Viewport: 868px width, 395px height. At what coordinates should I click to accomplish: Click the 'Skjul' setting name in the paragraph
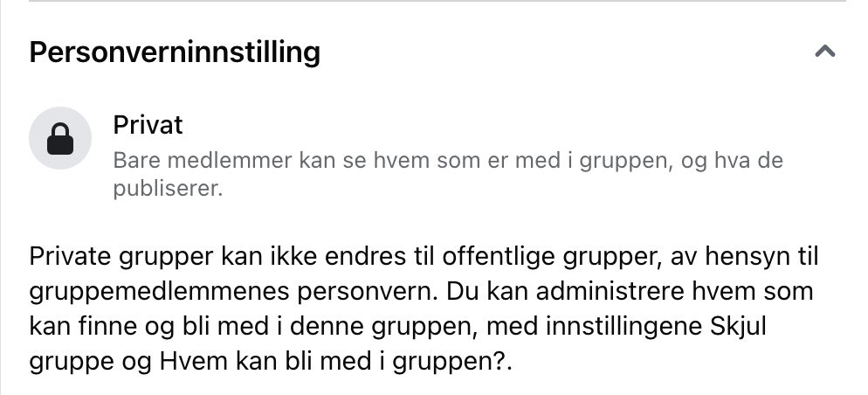coord(738,326)
